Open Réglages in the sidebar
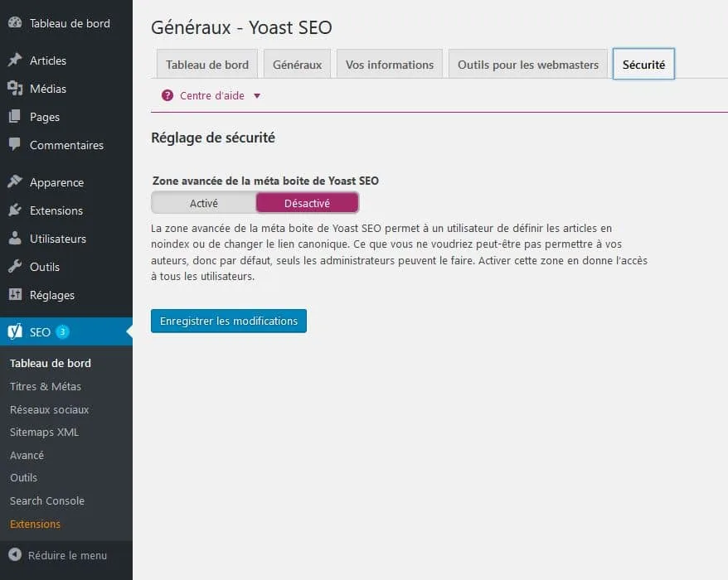 coord(66,295)
